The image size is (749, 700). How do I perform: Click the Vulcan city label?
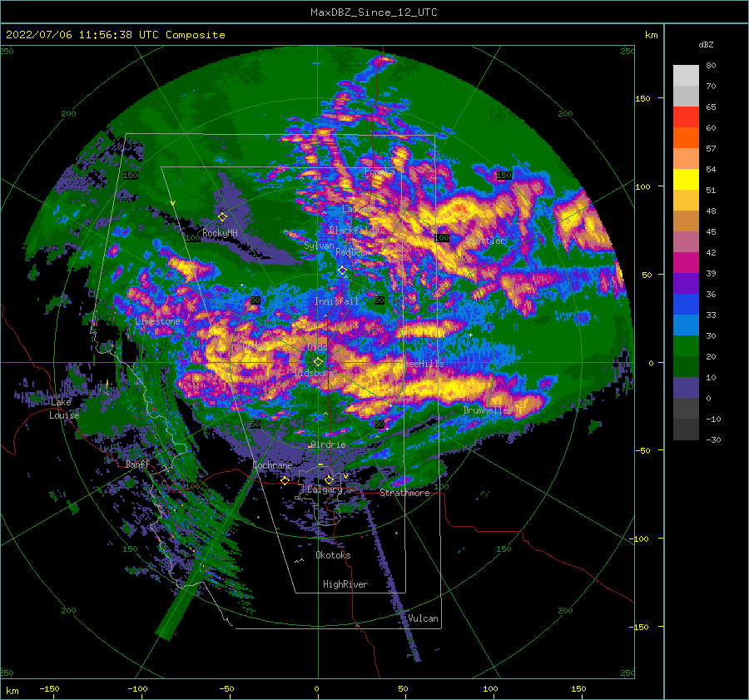click(424, 618)
